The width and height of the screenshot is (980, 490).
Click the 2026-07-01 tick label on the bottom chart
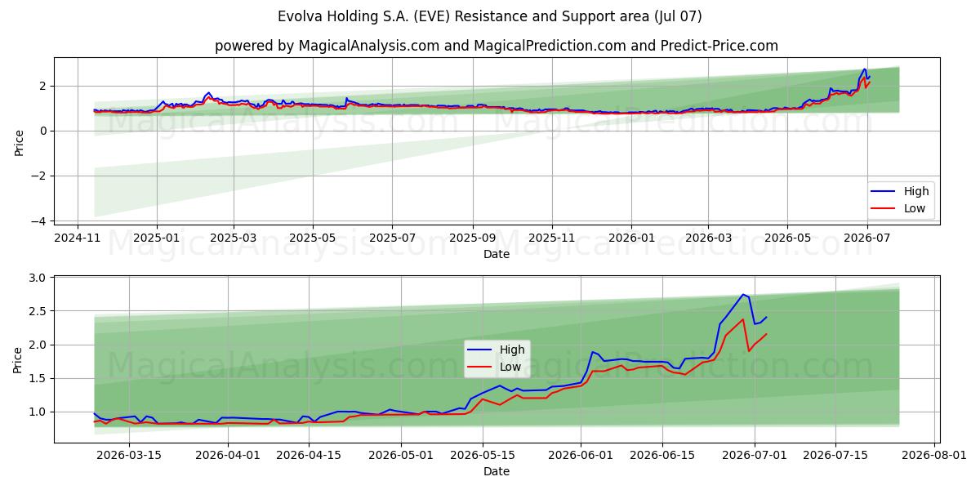pyautogui.click(x=754, y=456)
